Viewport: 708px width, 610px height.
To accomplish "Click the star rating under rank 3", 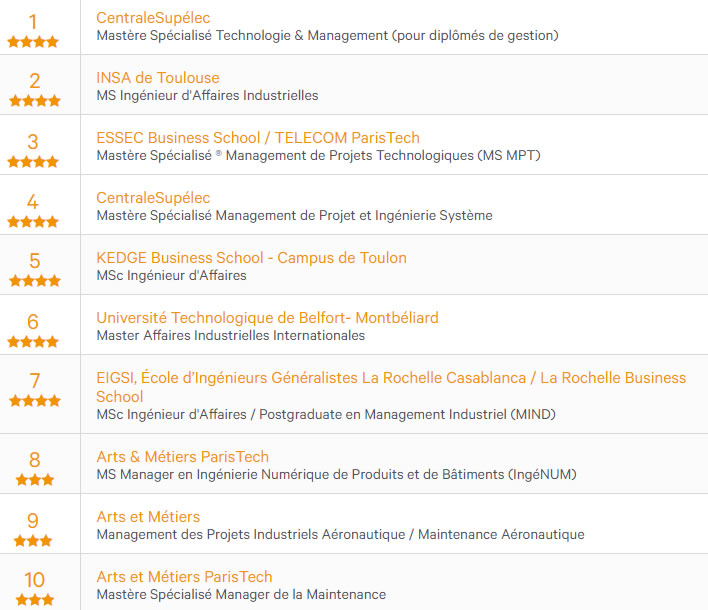I will click(x=33, y=162).
